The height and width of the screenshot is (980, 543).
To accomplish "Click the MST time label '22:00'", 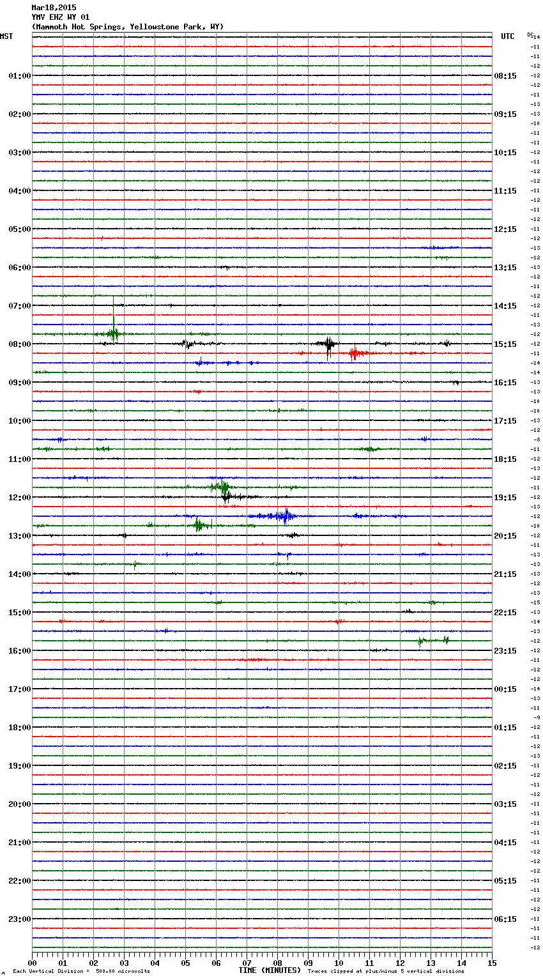I will click(x=20, y=881).
